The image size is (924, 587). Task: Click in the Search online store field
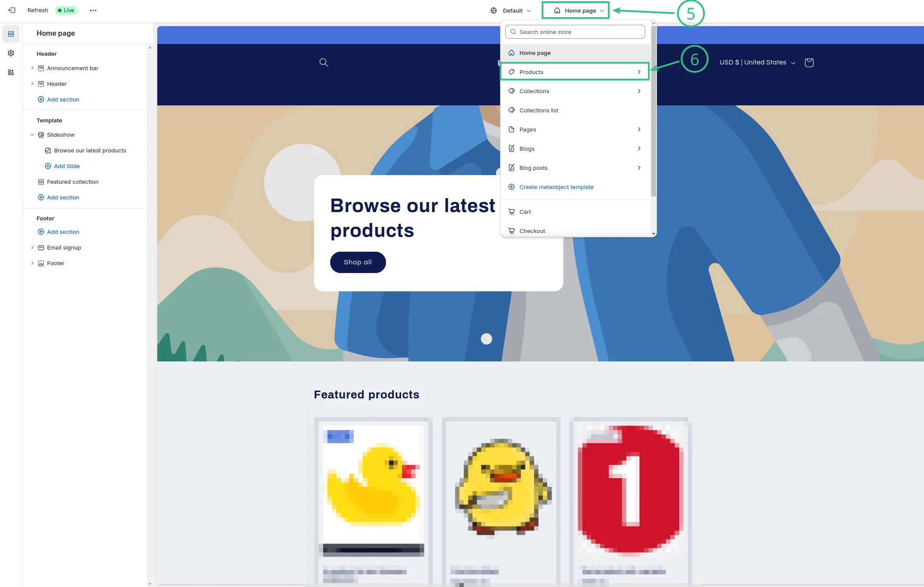tap(575, 32)
